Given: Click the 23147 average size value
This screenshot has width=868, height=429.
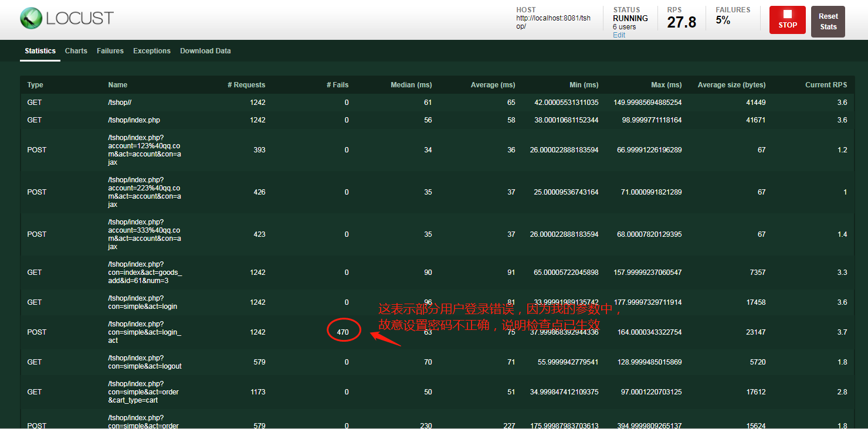Looking at the screenshot, I should tap(756, 332).
